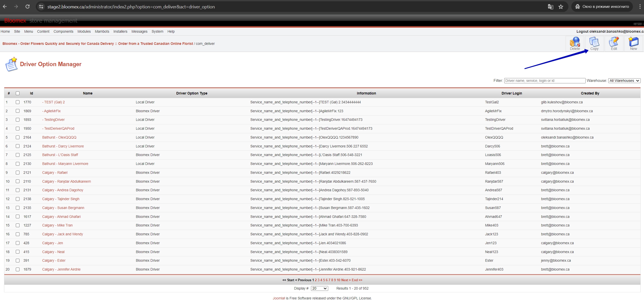644x304 pixels.
Task: Open the Messages menu
Action: (140, 31)
